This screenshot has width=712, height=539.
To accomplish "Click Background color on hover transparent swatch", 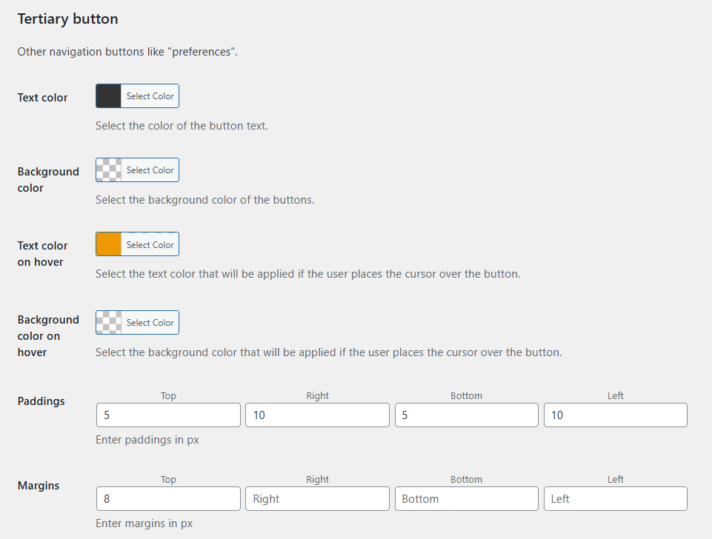I will click(109, 322).
